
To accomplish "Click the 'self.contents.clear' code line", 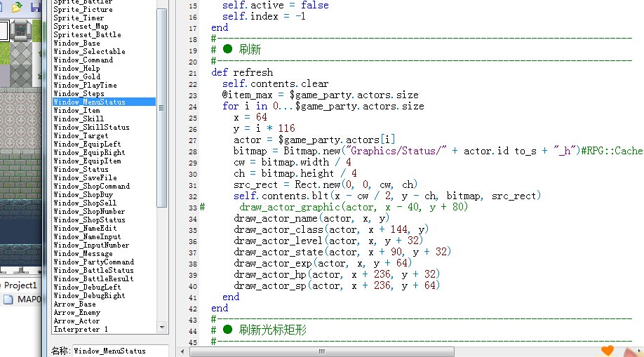I will [x=275, y=83].
